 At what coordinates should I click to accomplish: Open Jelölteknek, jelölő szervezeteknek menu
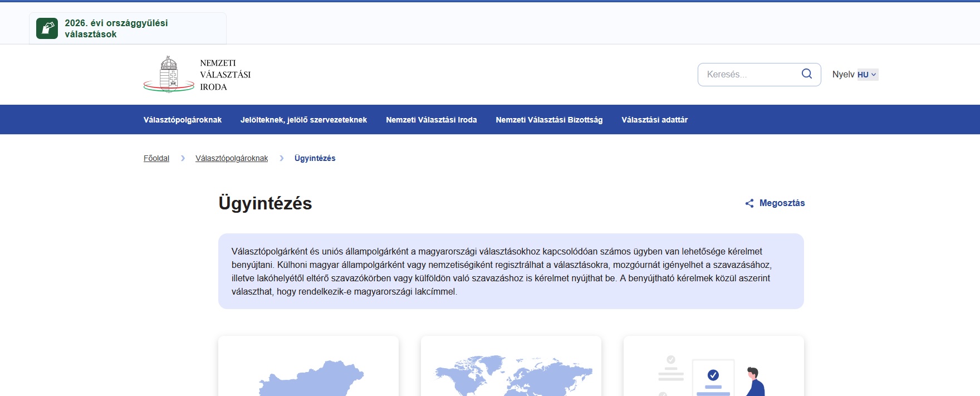(x=303, y=120)
